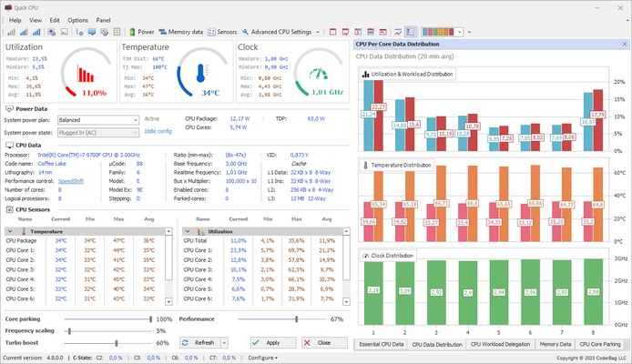632x364 pixels.
Task: Expand the System power plan combo box
Action: coord(95,119)
